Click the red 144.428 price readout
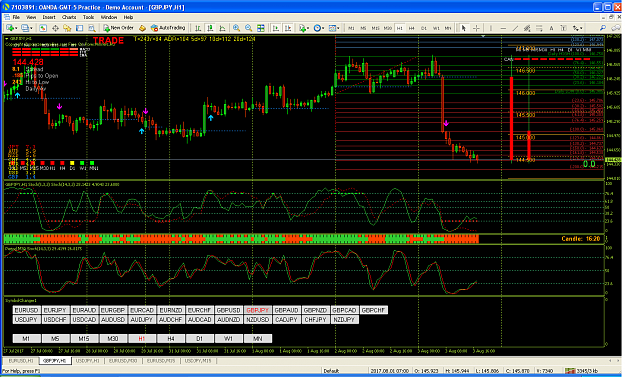625x377 pixels. (28, 62)
